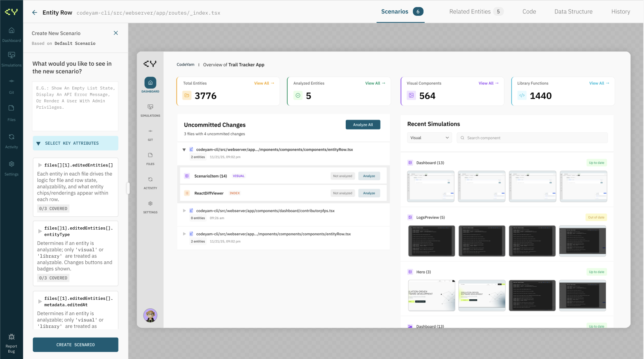Open Dashboard from the left sidebar
This screenshot has height=359, width=644.
point(11,33)
